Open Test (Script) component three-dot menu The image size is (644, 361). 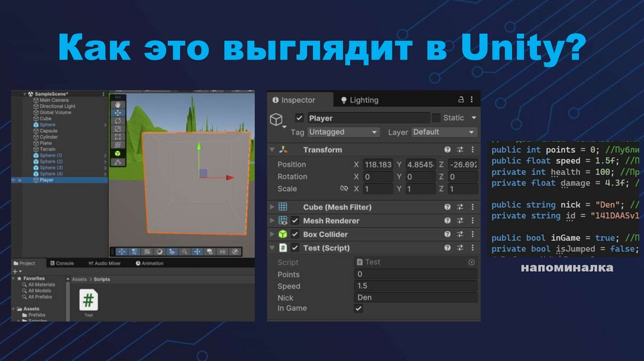[472, 248]
